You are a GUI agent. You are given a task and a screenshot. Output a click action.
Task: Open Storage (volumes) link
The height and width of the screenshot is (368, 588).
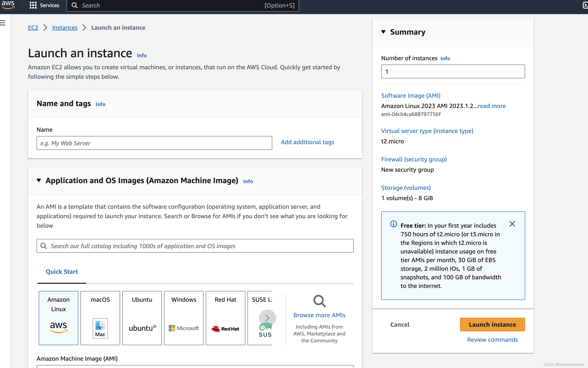[x=406, y=188]
